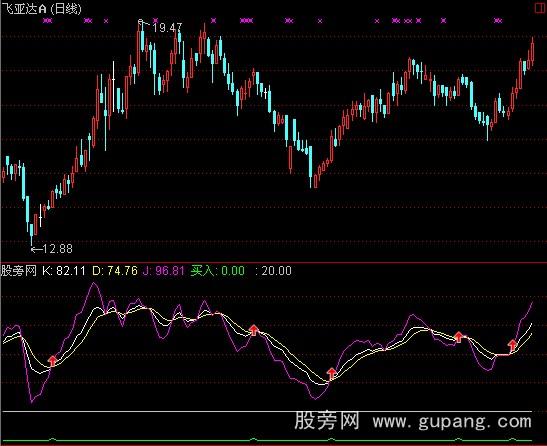
Task: Click the red square icon at top-right corner
Action: [x=541, y=8]
